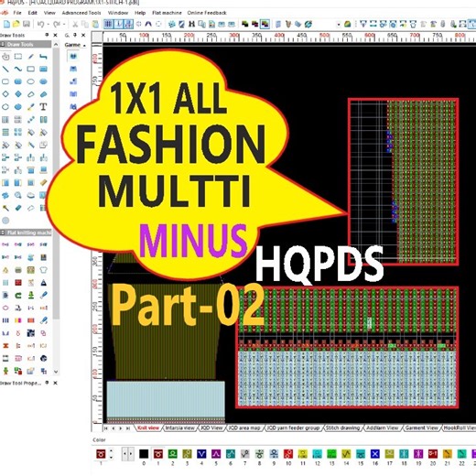Close the Draw Tool Properties panel
This screenshot has height=476, width=476.
[55, 383]
